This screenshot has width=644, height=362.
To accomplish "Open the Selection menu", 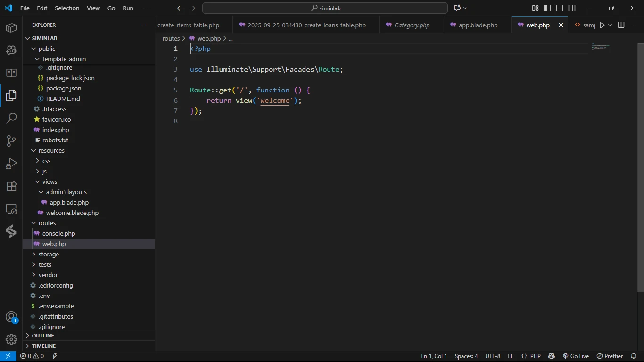I will [67, 8].
